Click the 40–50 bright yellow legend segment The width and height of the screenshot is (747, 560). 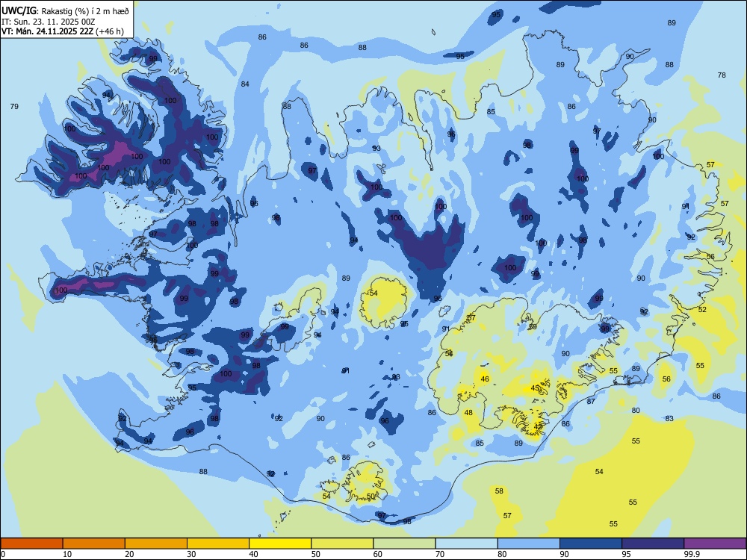tap(280, 544)
